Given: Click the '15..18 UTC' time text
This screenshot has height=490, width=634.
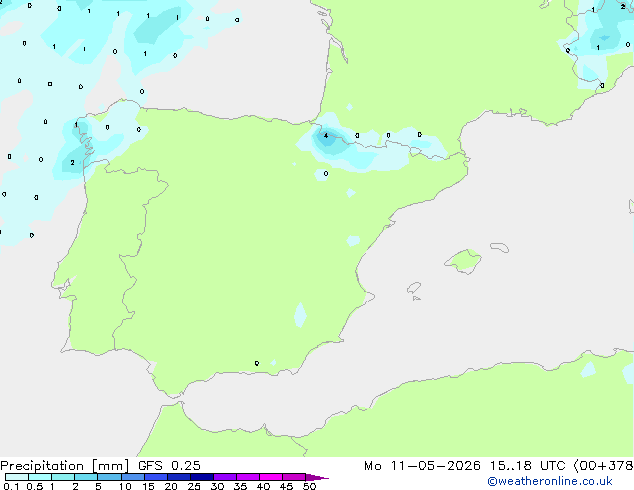Looking at the screenshot, I should [528, 466].
